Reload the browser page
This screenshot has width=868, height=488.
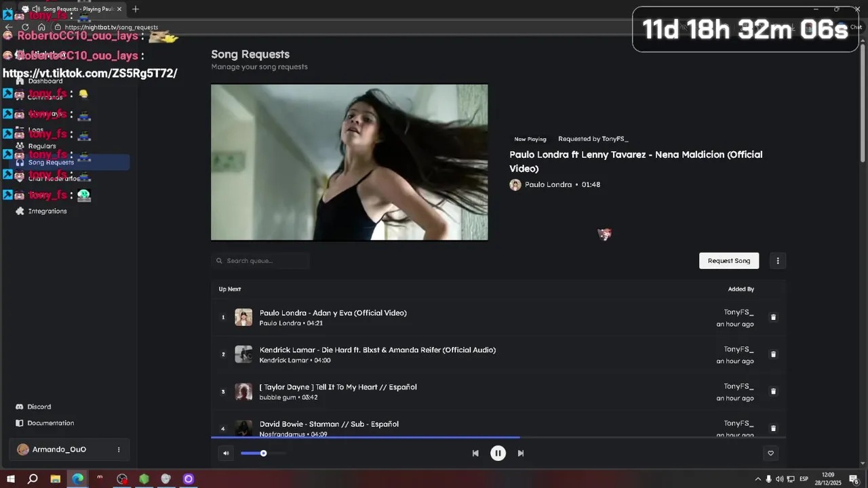[25, 27]
